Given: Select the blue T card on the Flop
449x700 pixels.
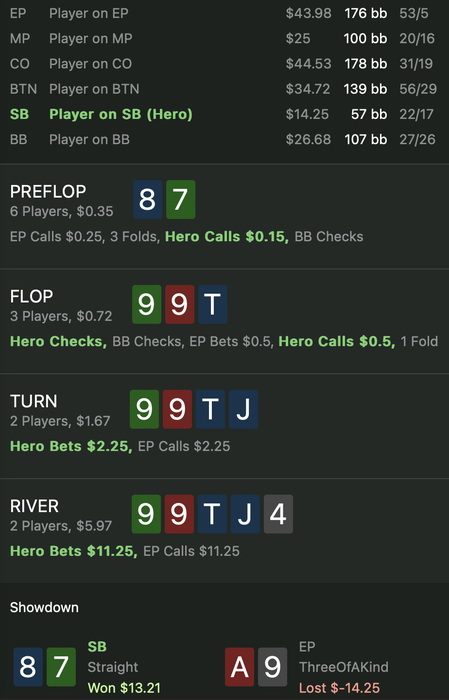Looking at the screenshot, I should point(212,304).
